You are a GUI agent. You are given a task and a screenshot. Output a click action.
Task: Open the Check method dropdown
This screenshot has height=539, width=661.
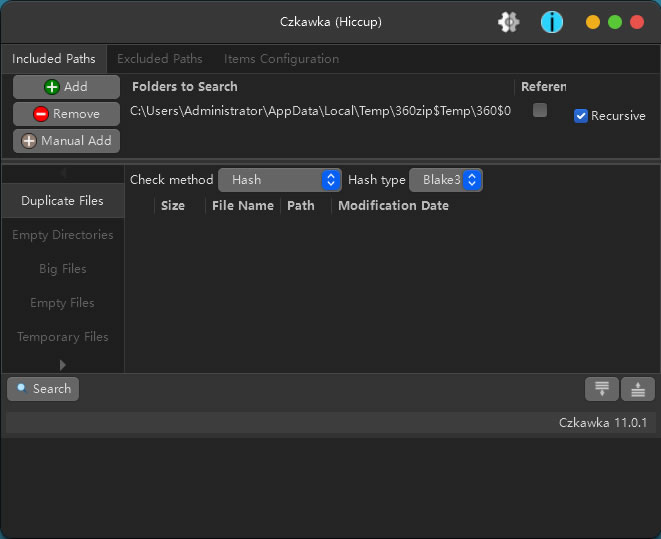[280, 180]
